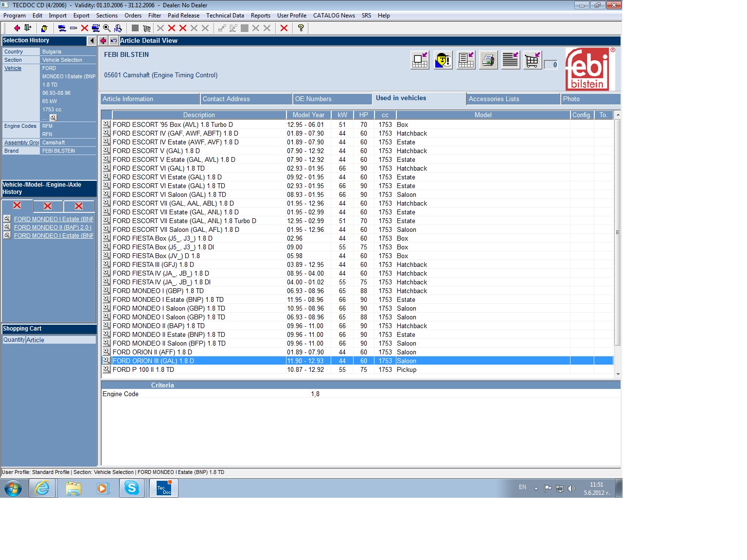
Task: Open FORD MONDEO II (BAP) 2.0 i history link
Action: (53, 227)
